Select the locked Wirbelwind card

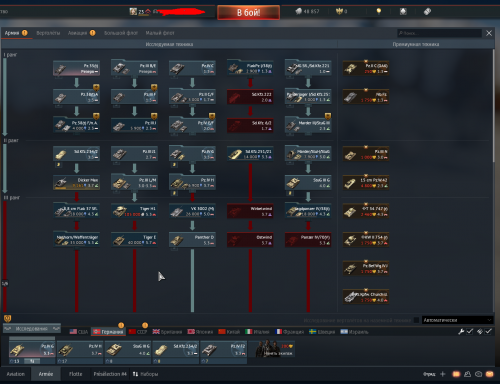(250, 212)
